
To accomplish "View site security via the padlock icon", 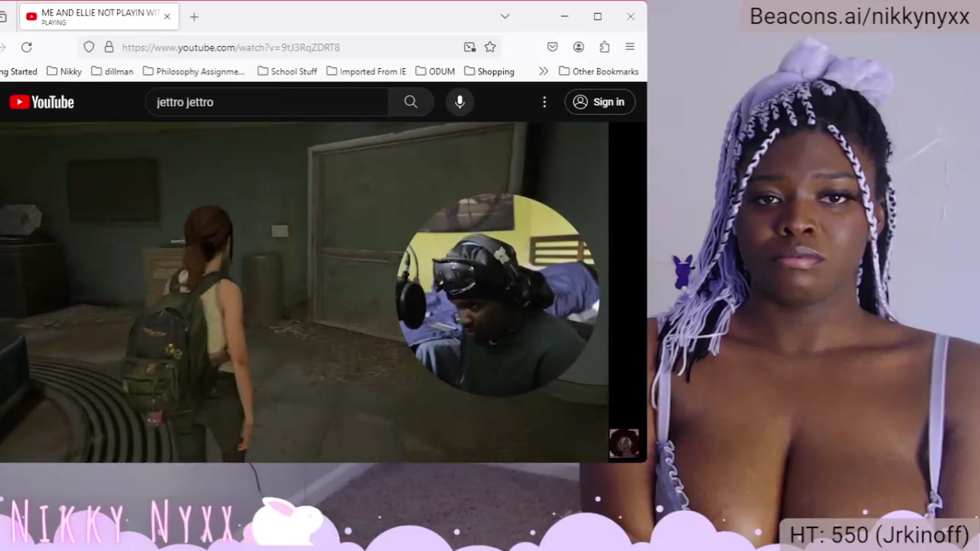I will coord(109,47).
